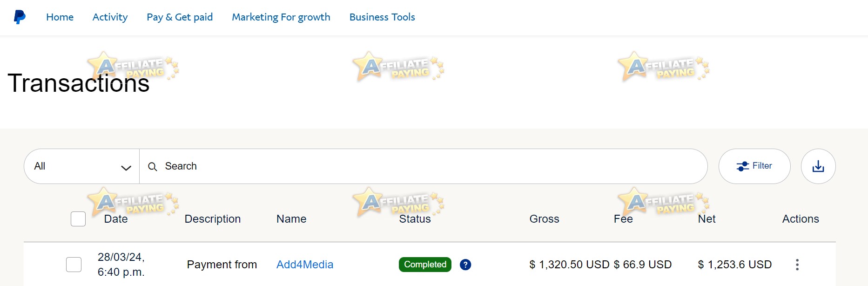Open the Business Tools menu

[x=382, y=17]
